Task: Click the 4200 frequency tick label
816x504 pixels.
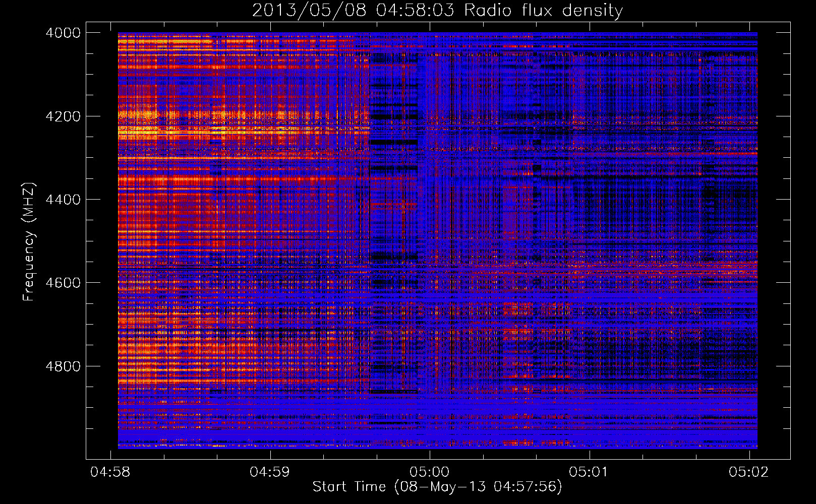Action: click(x=63, y=116)
